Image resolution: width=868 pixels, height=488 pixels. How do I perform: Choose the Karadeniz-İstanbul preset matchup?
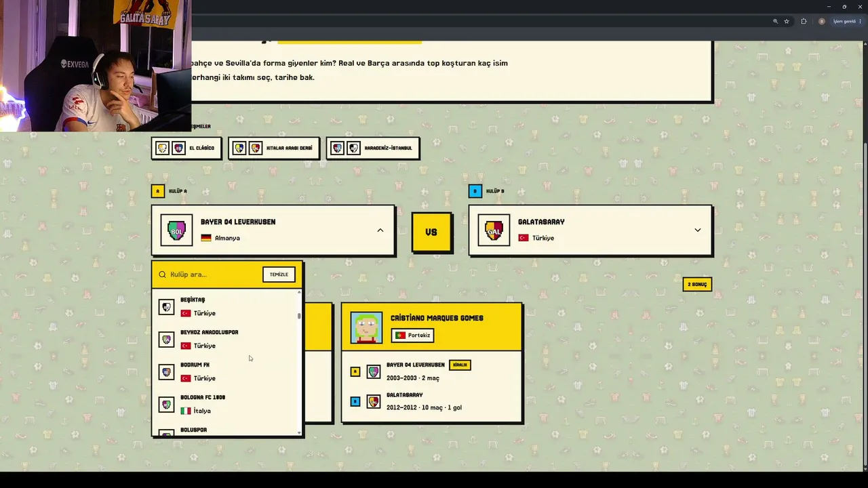tap(373, 148)
